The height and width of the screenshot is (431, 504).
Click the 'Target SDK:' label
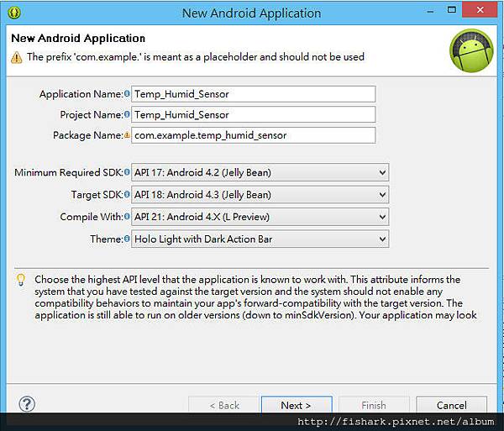(97, 194)
